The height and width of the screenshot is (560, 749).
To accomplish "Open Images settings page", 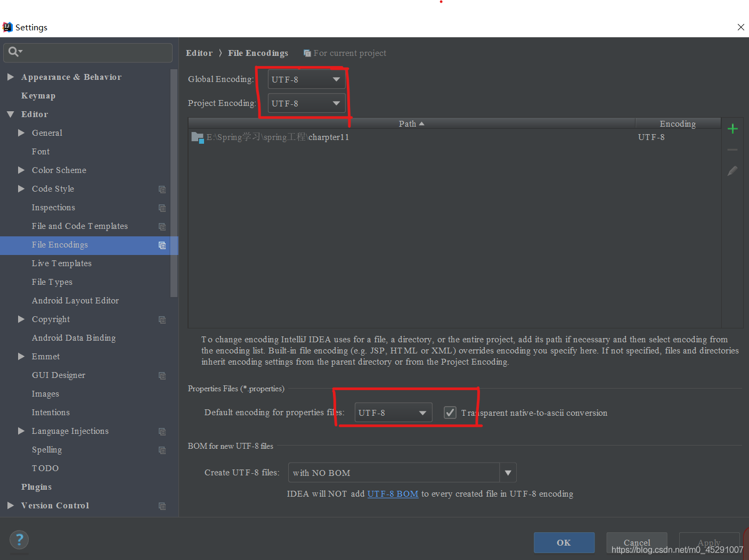I will click(45, 394).
